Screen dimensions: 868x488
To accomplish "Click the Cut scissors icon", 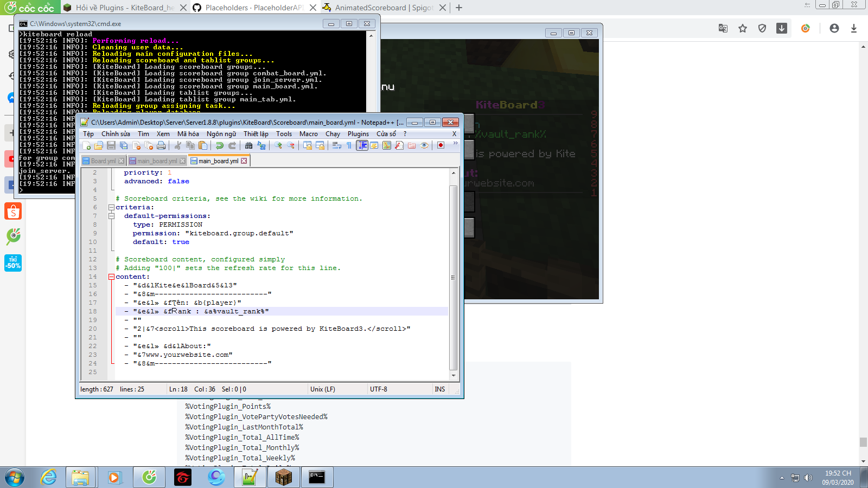I will tap(177, 145).
